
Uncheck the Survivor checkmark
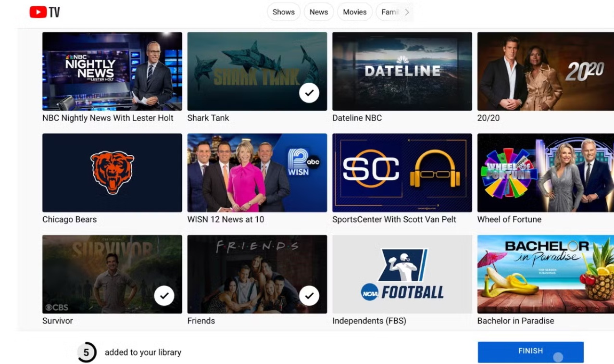point(164,296)
